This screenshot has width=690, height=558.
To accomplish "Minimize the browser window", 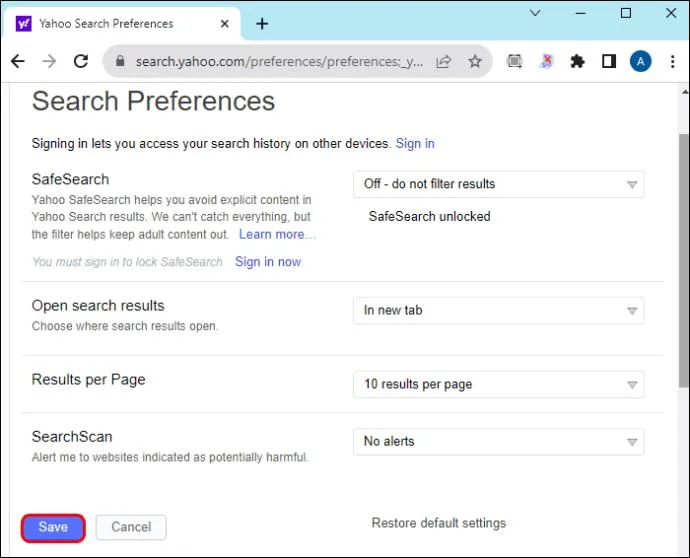I will click(581, 13).
